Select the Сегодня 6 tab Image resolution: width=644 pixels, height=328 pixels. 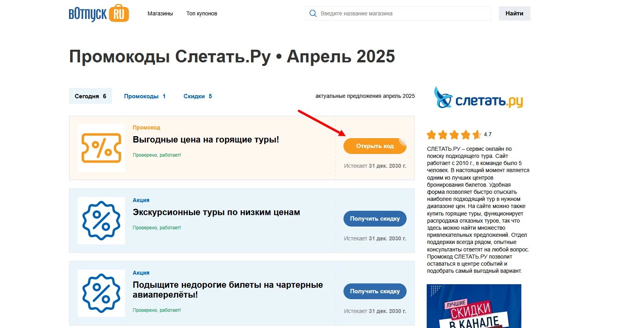pyautogui.click(x=90, y=96)
